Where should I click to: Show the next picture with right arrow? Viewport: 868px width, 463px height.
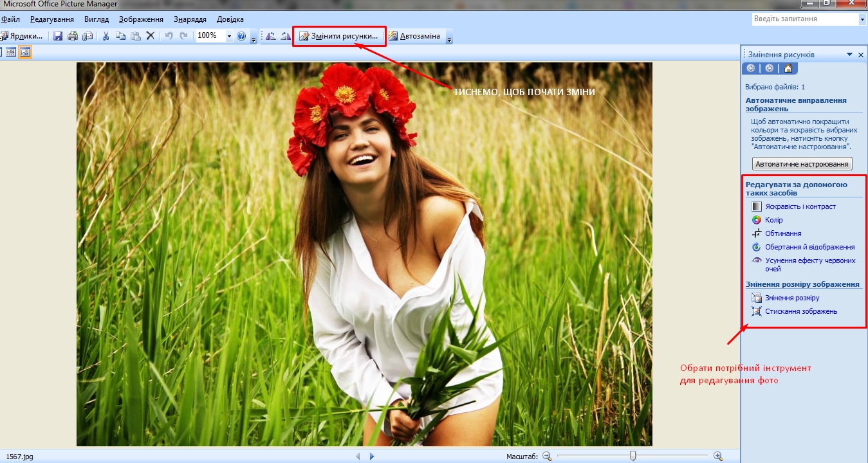(x=372, y=457)
